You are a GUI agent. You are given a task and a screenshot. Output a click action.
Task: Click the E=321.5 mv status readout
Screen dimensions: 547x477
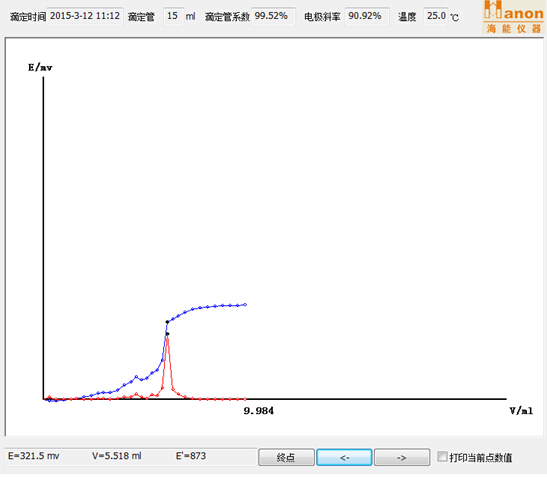33,456
